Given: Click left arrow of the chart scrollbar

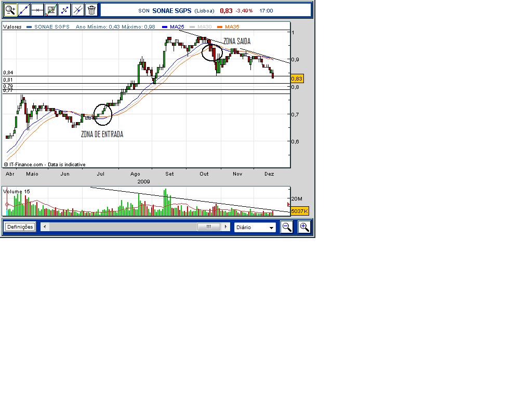Looking at the screenshot, I should pyautogui.click(x=45, y=227).
